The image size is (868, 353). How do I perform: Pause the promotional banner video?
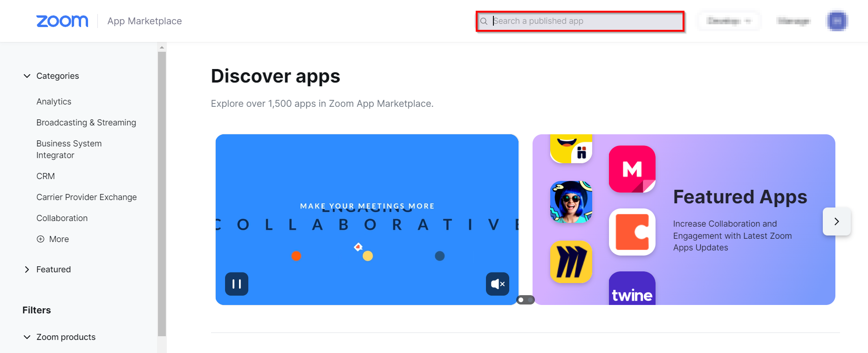tap(237, 284)
